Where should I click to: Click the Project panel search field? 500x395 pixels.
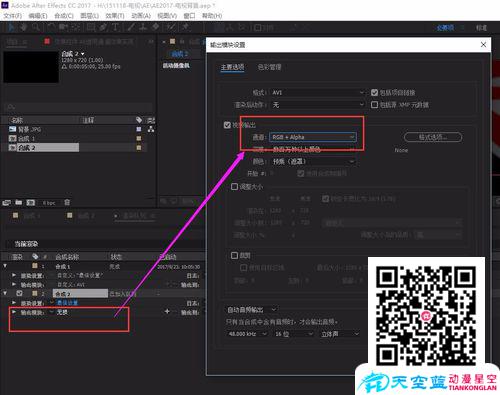coord(79,107)
